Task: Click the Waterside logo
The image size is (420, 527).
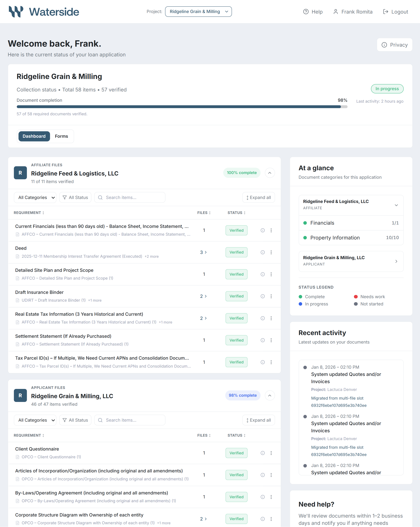Action: pos(44,12)
